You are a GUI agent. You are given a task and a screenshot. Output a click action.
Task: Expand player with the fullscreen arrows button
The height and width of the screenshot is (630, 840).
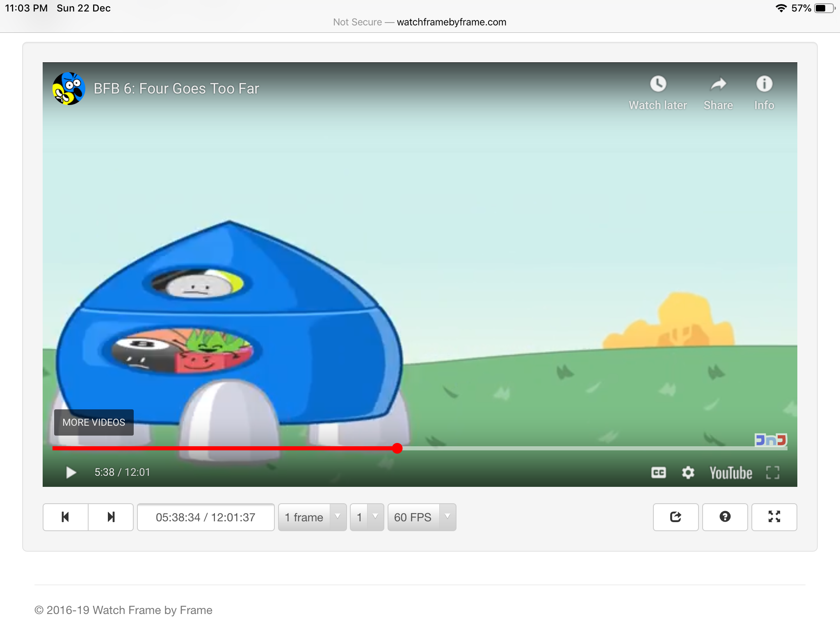774,517
